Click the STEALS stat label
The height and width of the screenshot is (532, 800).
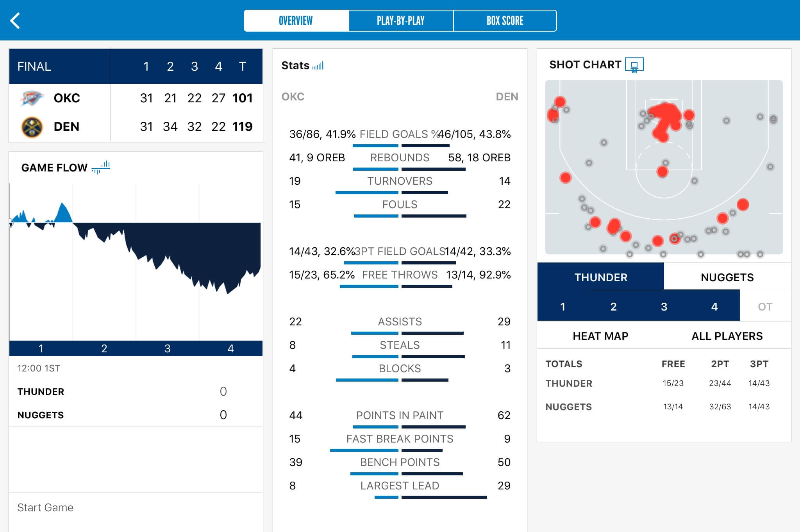(400, 345)
